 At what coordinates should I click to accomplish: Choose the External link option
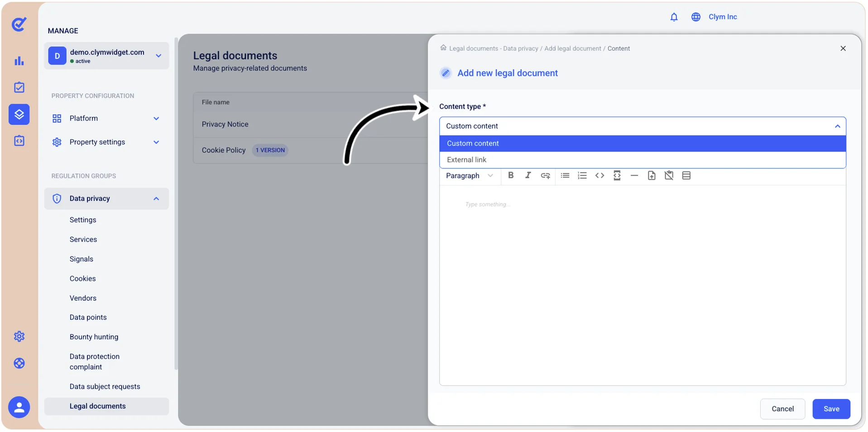(x=643, y=160)
